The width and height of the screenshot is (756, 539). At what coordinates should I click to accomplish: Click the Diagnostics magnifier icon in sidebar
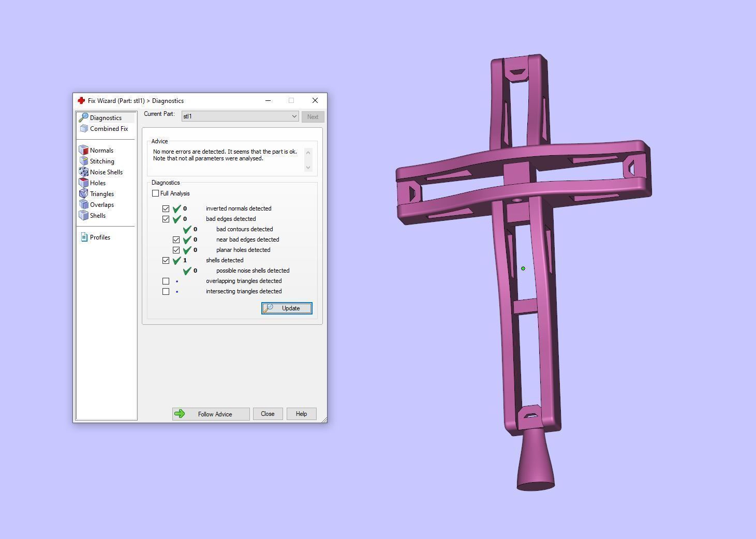(83, 118)
